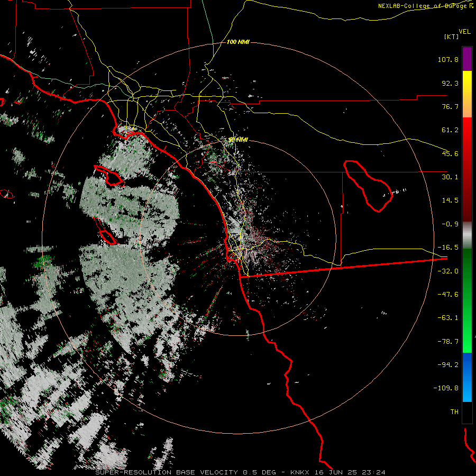Viewport: 476px width, 476px height.
Task: Click the purple segment of velocity color bar
Action: 467,59
